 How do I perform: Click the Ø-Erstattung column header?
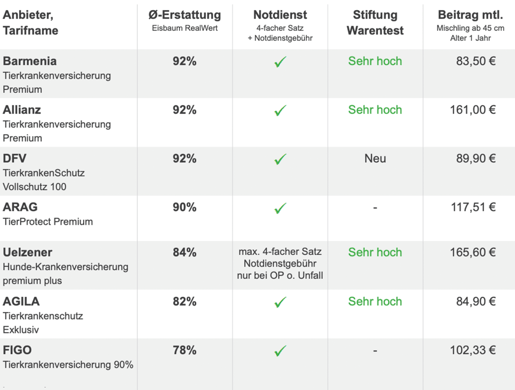pos(185,15)
